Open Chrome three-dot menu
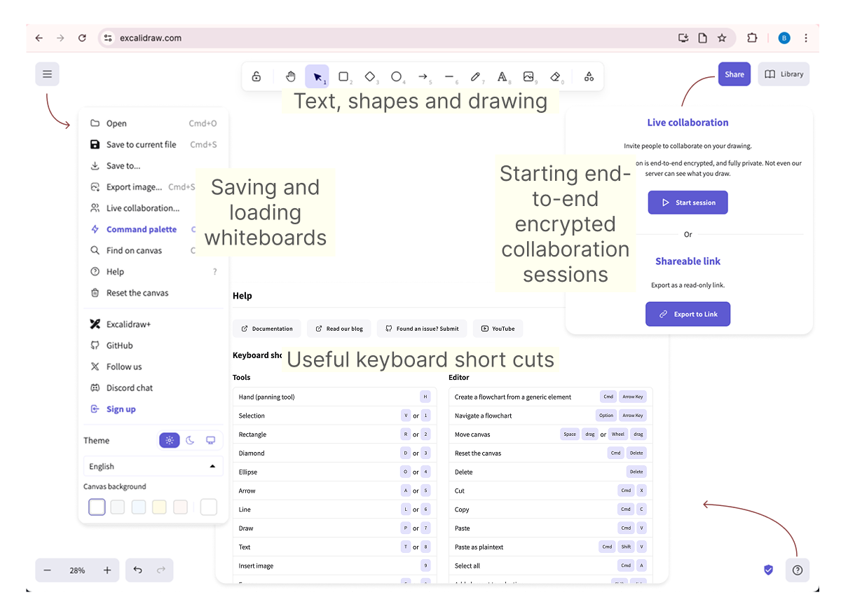 coord(806,38)
